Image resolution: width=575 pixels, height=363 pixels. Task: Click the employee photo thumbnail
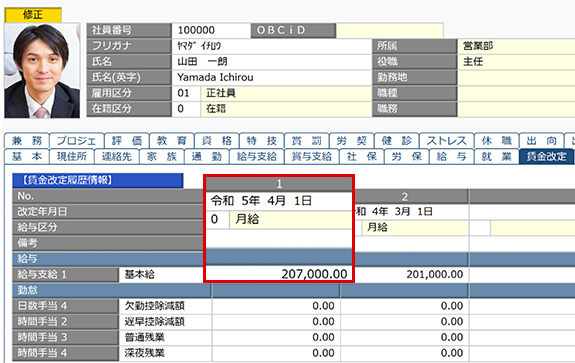click(x=42, y=71)
